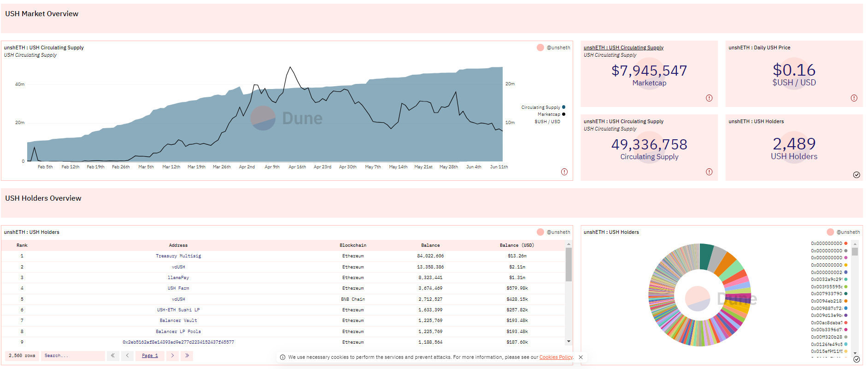Close the cookies notice banner
868x369 pixels.
(x=581, y=357)
